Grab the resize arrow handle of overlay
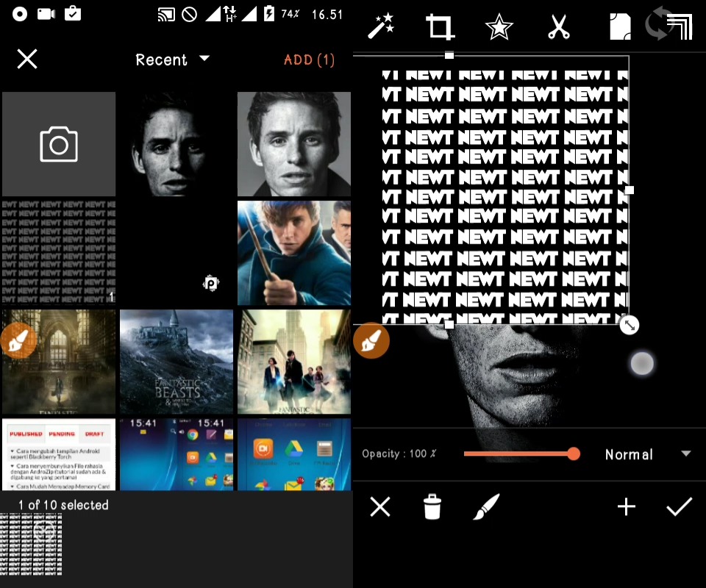The height and width of the screenshot is (588, 706). pos(630,326)
